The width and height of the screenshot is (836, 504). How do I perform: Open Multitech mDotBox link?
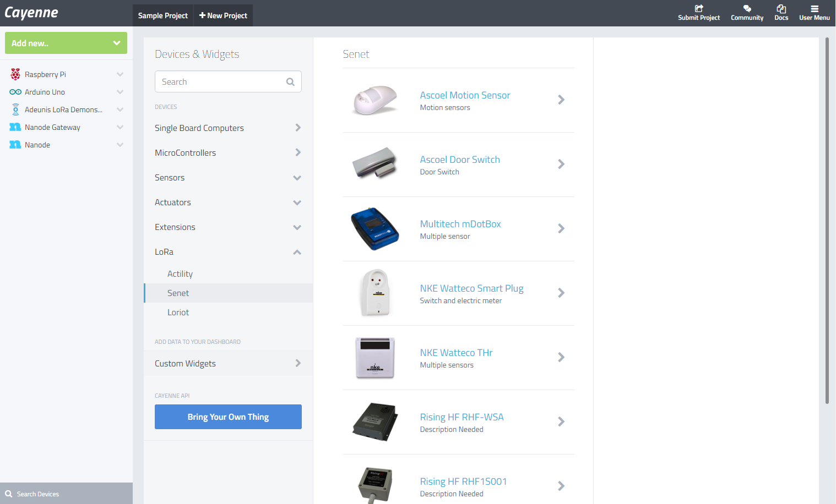460,224
